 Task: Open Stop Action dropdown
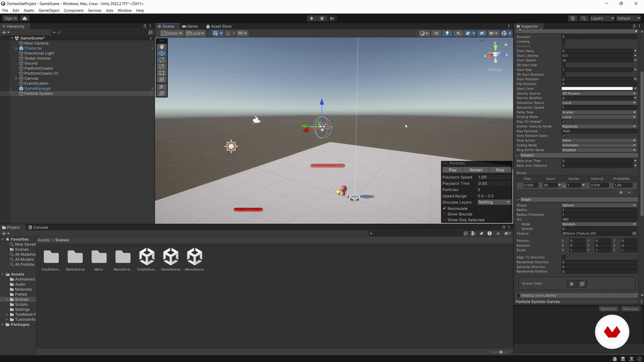pos(599,140)
